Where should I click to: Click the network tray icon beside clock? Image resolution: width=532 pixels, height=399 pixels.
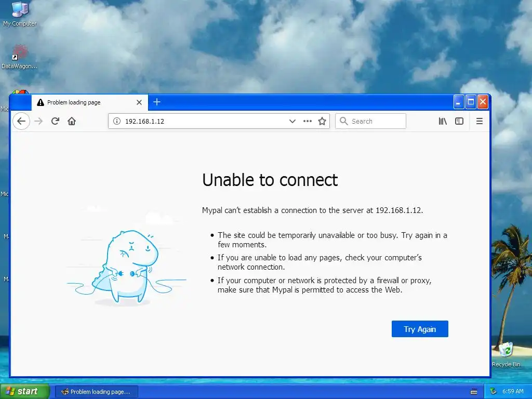[493, 392]
